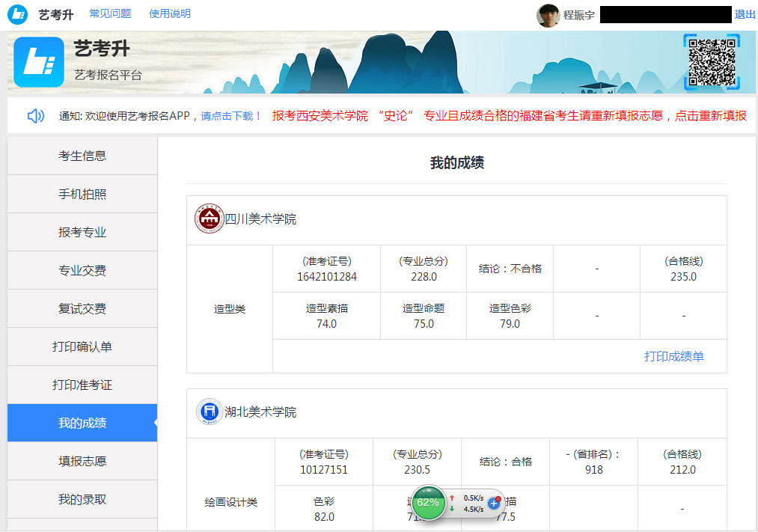Open 打印准考证 in the sidebar

(82, 385)
